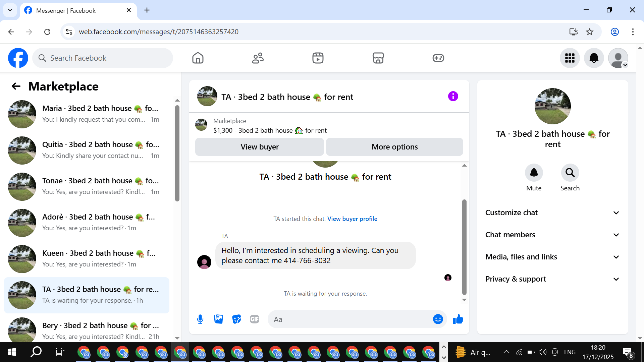Image resolution: width=644 pixels, height=362 pixels.
Task: Open the Facebook notifications bell
Action: (x=594, y=58)
